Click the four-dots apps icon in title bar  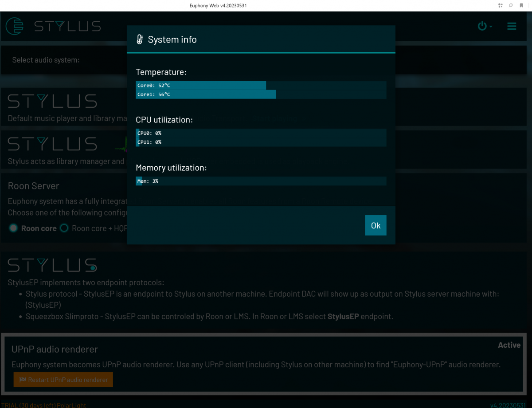point(501,5)
